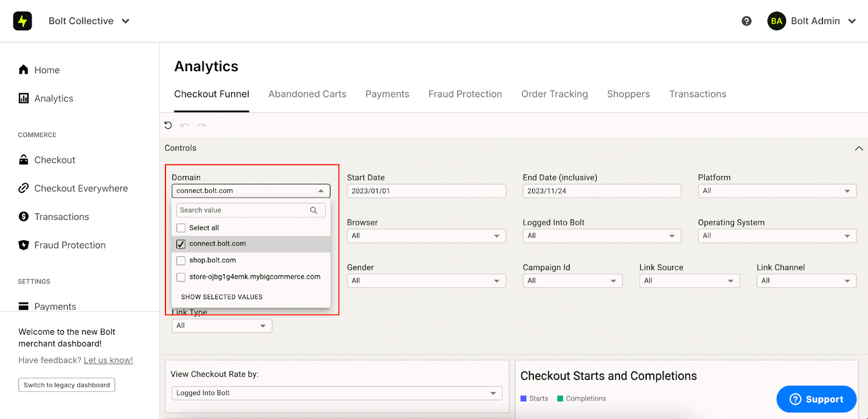Click the Support button question icon
The width and height of the screenshot is (868, 419).
795,399
